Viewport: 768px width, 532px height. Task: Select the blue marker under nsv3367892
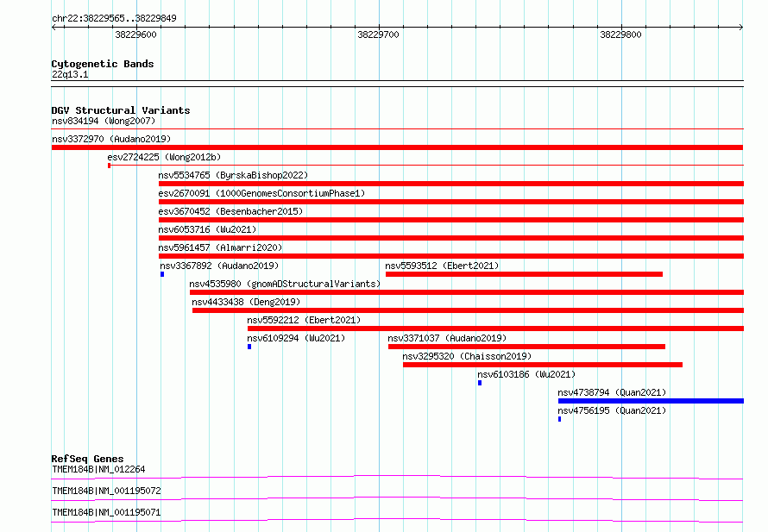point(162,274)
